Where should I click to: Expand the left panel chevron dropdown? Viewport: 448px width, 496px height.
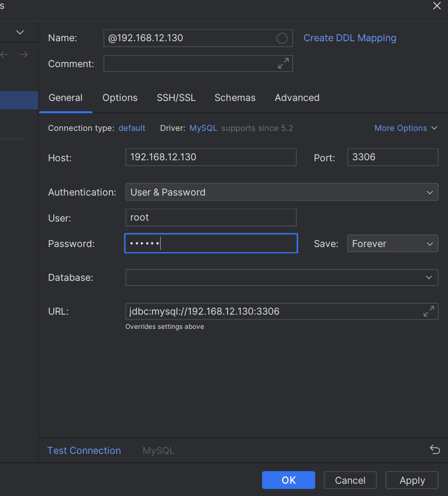(20, 32)
